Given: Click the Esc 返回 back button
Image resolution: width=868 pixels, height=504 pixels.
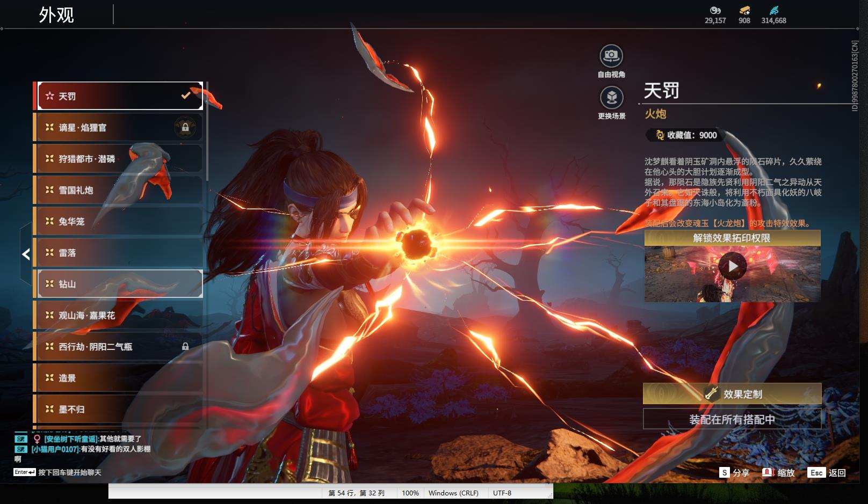Looking at the screenshot, I should tap(827, 472).
